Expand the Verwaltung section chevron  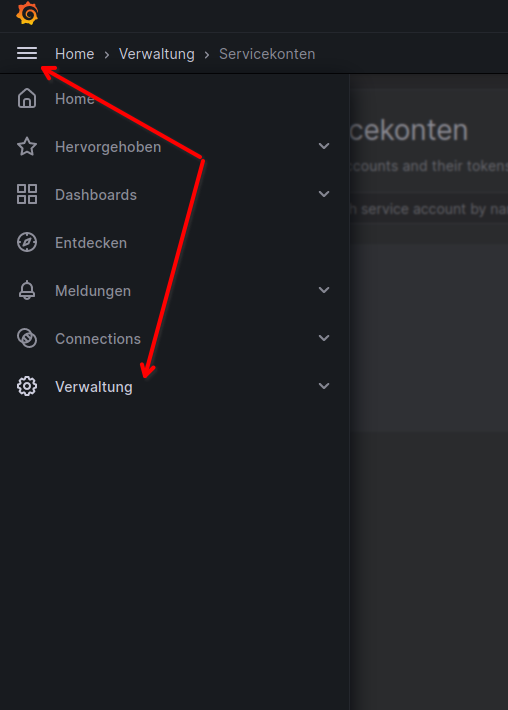point(324,386)
